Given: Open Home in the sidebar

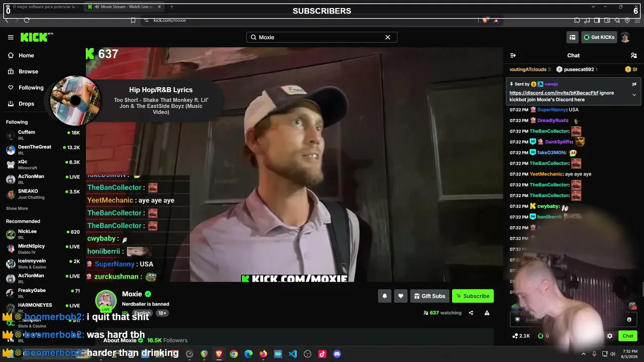Looking at the screenshot, I should coord(42,55).
